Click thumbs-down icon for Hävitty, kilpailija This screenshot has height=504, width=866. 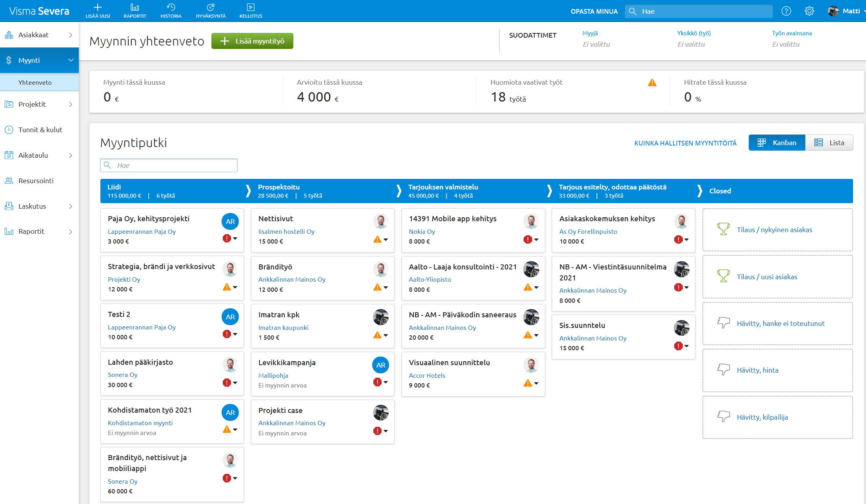click(723, 417)
